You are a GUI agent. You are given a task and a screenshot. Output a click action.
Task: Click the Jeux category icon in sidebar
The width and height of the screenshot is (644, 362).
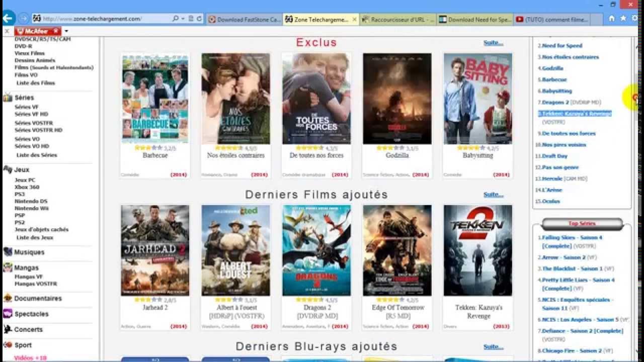pyautogui.click(x=8, y=169)
